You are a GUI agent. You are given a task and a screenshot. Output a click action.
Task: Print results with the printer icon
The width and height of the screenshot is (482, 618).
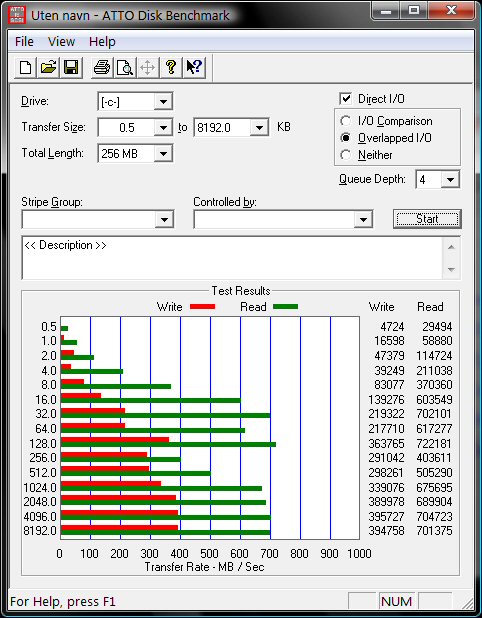(102, 67)
